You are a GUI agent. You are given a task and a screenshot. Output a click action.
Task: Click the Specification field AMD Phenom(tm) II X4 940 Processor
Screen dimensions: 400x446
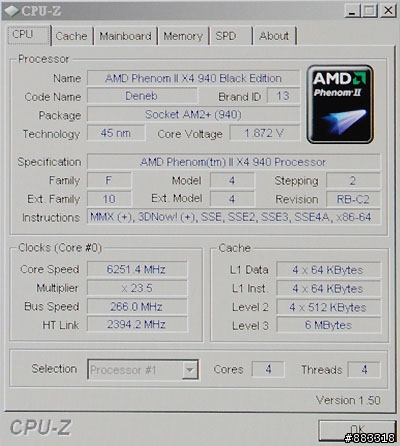click(x=233, y=162)
